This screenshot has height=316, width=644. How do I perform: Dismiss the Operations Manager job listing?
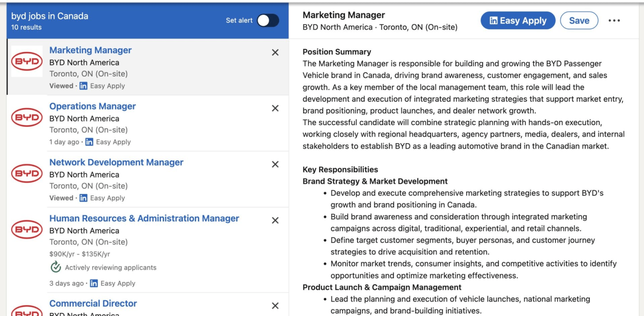click(275, 108)
